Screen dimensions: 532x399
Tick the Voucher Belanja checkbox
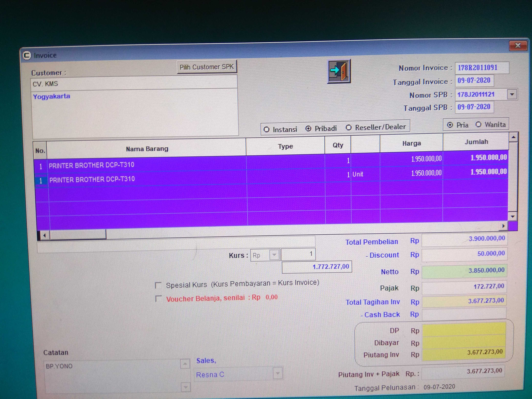pyautogui.click(x=158, y=299)
